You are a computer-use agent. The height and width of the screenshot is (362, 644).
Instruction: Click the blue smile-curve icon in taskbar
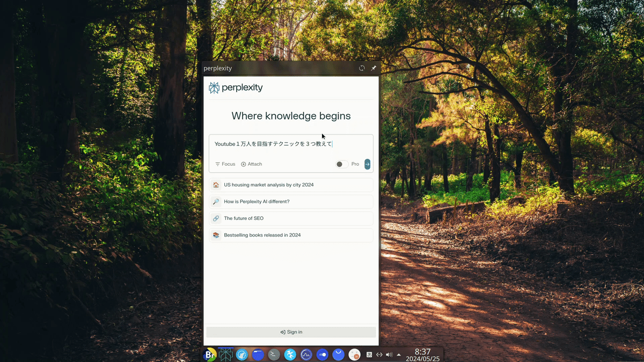[x=338, y=354]
